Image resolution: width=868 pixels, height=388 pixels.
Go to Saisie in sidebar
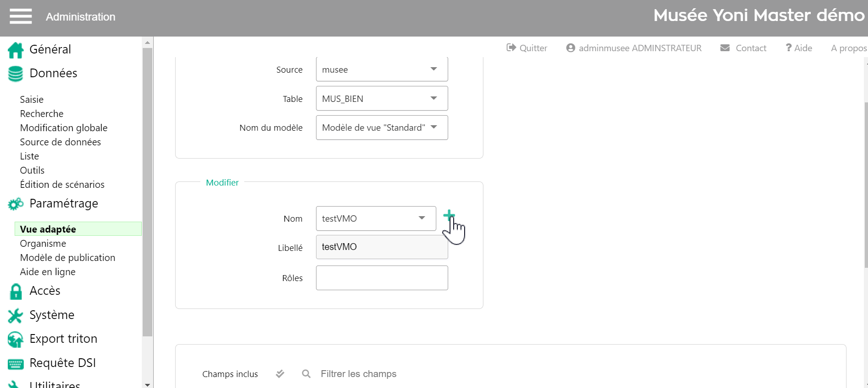point(32,99)
